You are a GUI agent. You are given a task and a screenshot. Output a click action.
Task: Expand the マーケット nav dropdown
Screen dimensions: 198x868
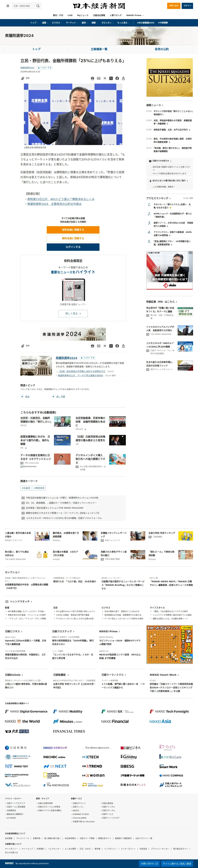click(x=72, y=23)
